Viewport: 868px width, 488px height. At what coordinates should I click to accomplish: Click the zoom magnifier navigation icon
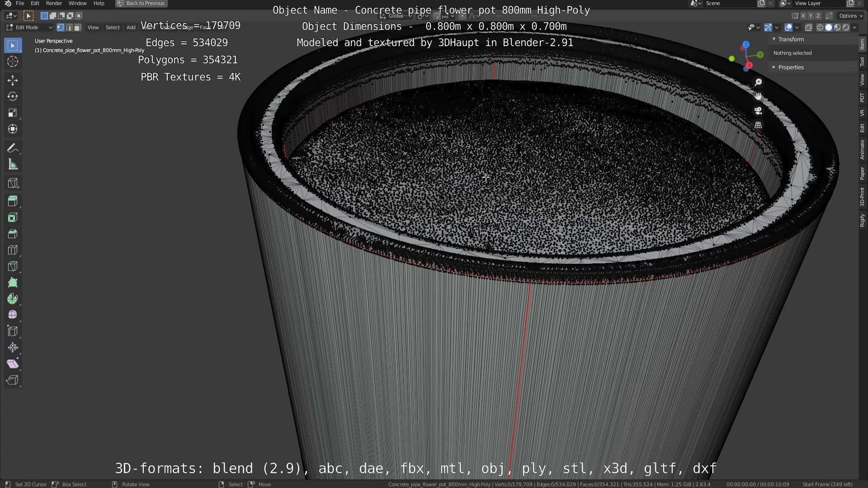[758, 82]
